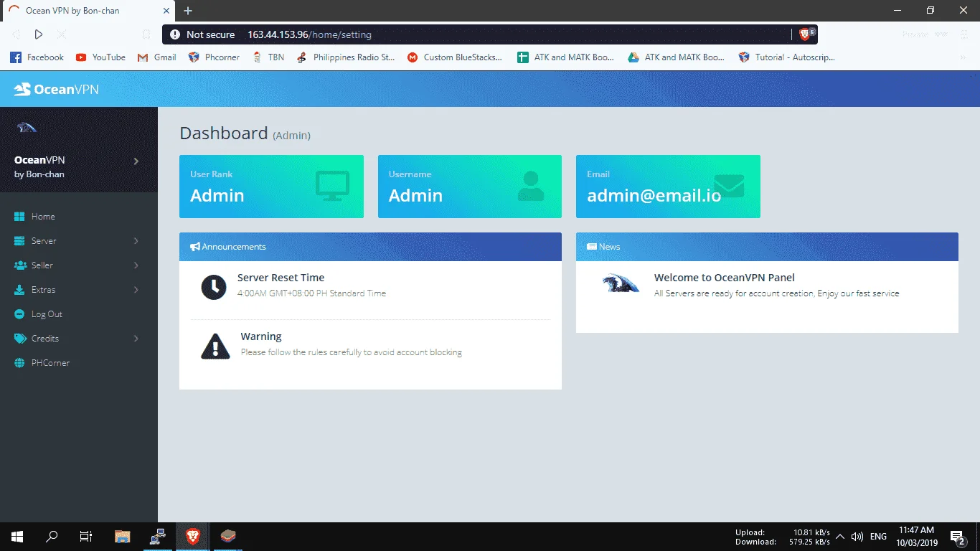Viewport: 980px width, 551px height.
Task: Show more bookmarks overflow chevron
Action: [x=963, y=57]
